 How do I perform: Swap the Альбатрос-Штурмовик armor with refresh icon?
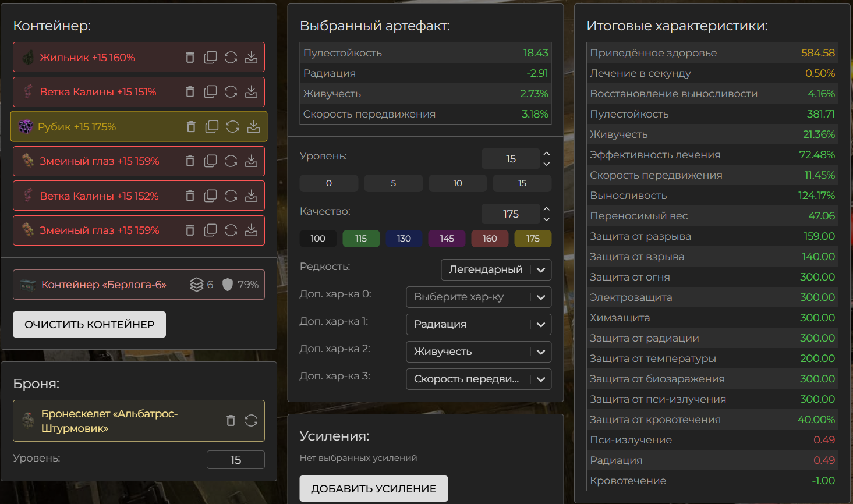251,421
